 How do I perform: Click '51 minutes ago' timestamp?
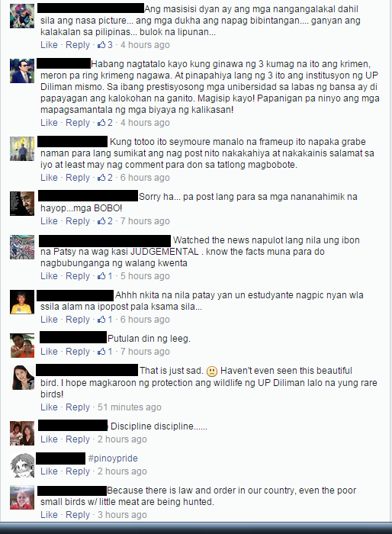[130, 407]
